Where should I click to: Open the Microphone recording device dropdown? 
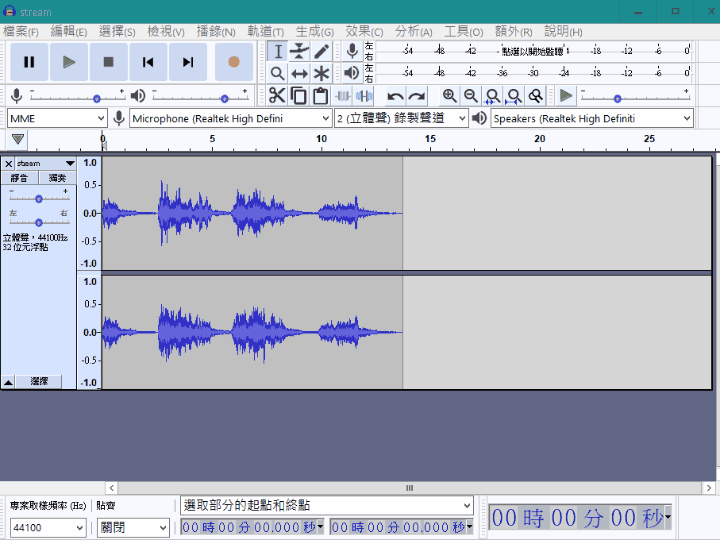[231, 118]
